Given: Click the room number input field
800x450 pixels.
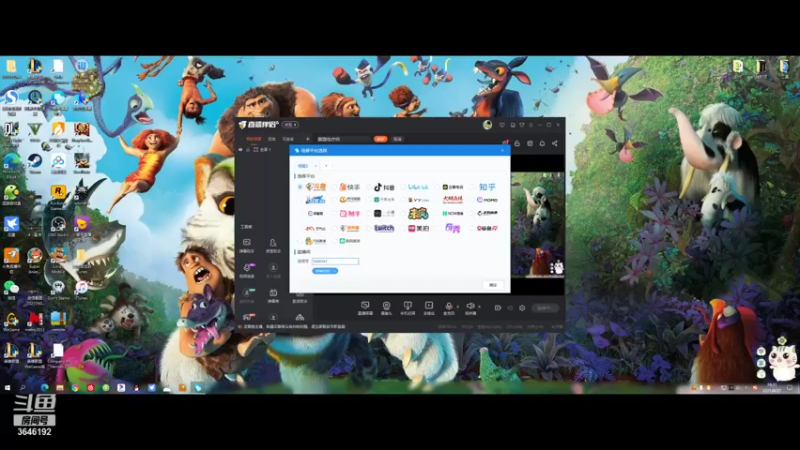Looking at the screenshot, I should (335, 261).
